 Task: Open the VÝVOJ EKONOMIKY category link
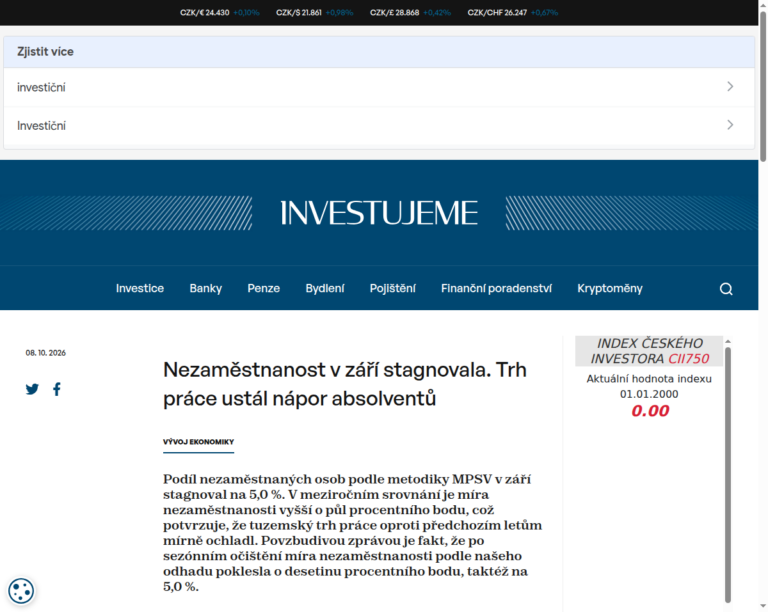coord(198,442)
